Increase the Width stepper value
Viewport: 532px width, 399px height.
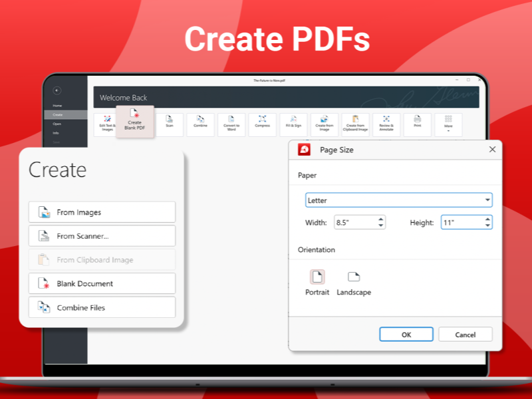[x=381, y=219]
